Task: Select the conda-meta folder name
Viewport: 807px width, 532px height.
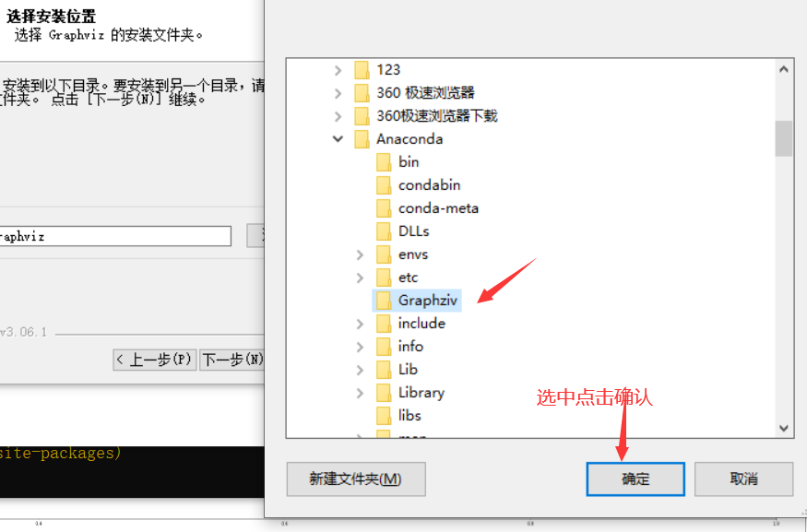Action: tap(438, 208)
